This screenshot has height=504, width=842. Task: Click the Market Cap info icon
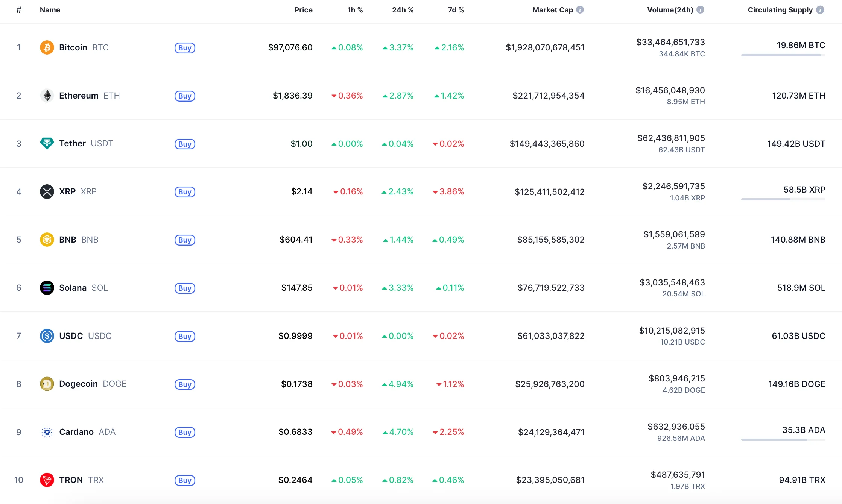click(580, 10)
